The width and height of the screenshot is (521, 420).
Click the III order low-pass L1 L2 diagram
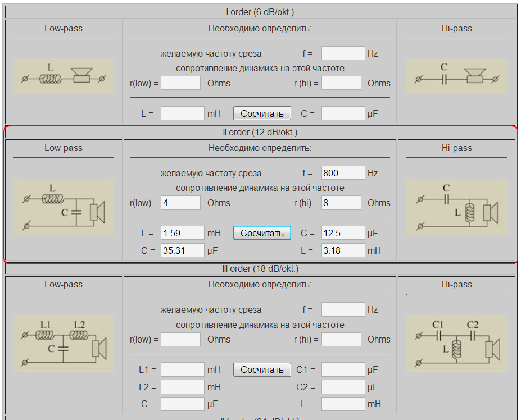(63, 343)
